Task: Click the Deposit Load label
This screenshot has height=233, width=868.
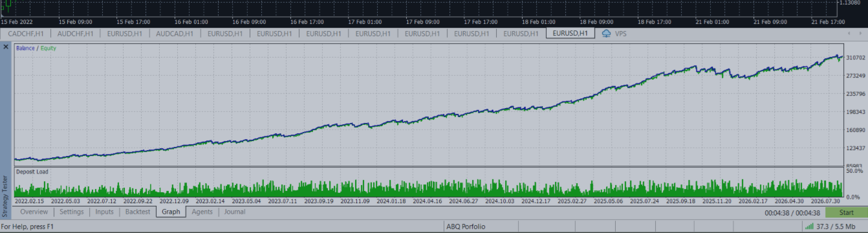Action: pos(32,172)
